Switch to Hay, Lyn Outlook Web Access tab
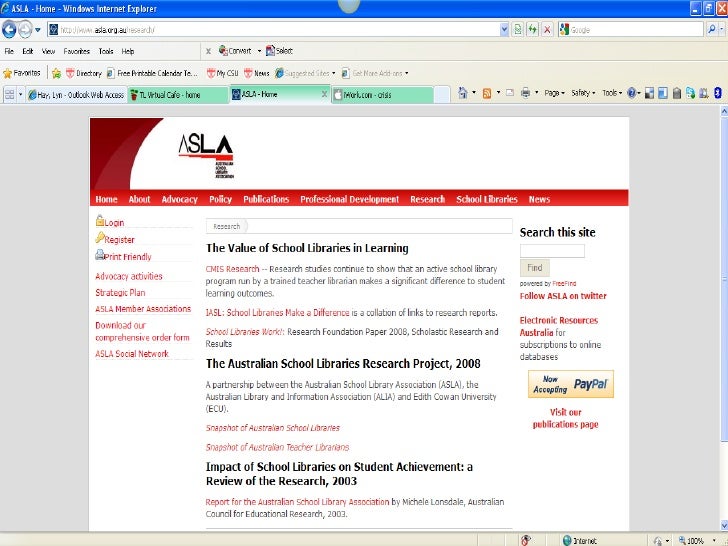728x546 pixels. tap(77, 95)
